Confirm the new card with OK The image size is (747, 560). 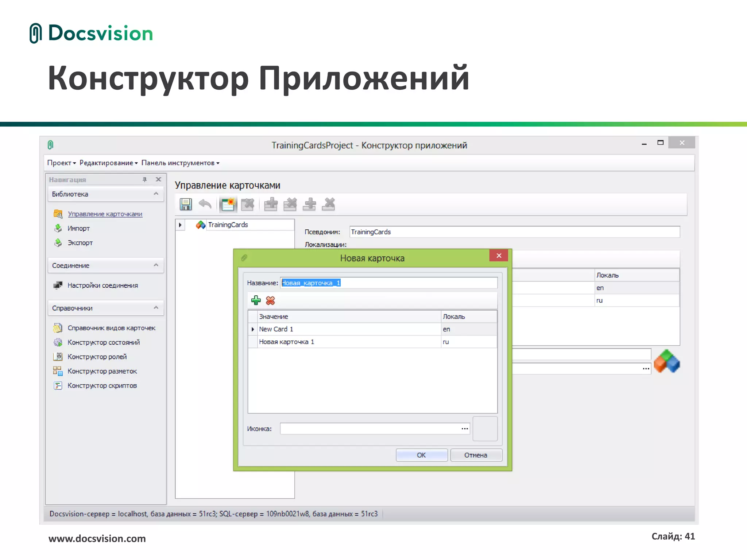(422, 455)
